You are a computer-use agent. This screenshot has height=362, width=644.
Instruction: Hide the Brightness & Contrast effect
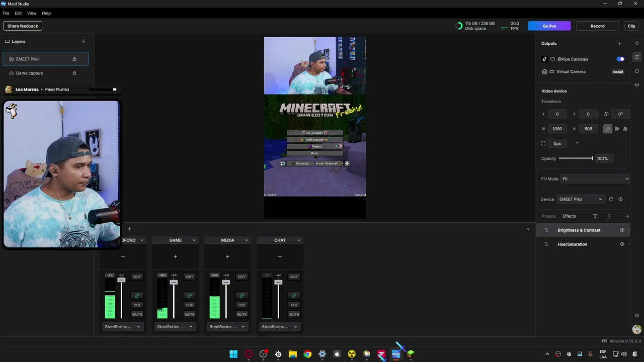click(x=622, y=230)
